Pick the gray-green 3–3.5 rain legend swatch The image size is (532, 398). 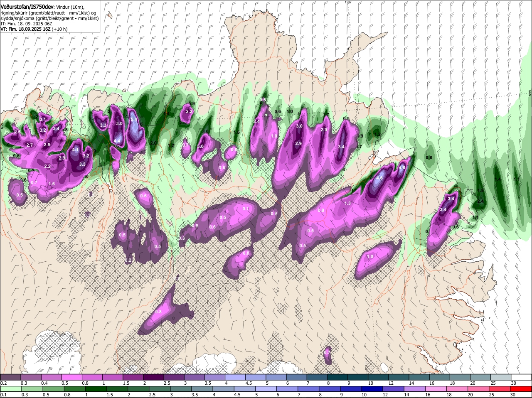click(x=181, y=388)
